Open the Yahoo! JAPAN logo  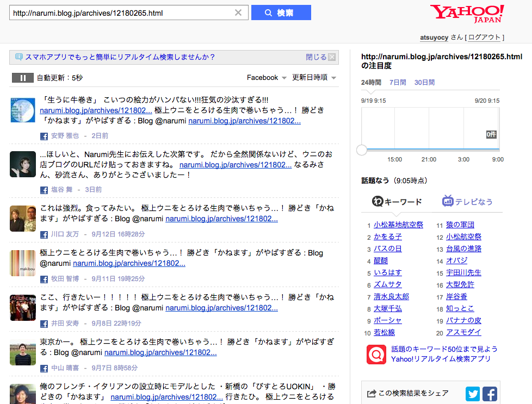point(467,14)
